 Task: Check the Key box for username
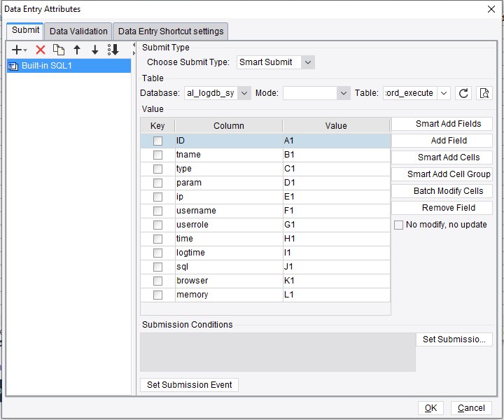tap(157, 211)
